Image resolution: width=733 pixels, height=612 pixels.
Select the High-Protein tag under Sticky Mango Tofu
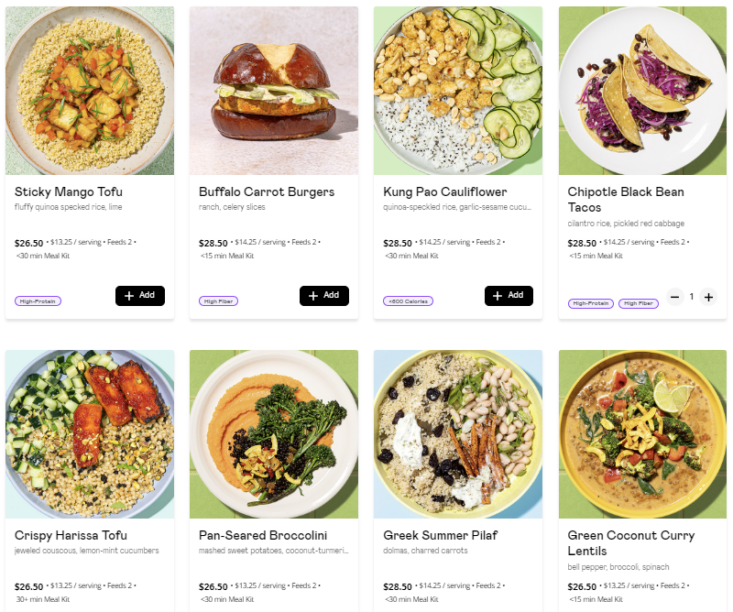(x=38, y=302)
